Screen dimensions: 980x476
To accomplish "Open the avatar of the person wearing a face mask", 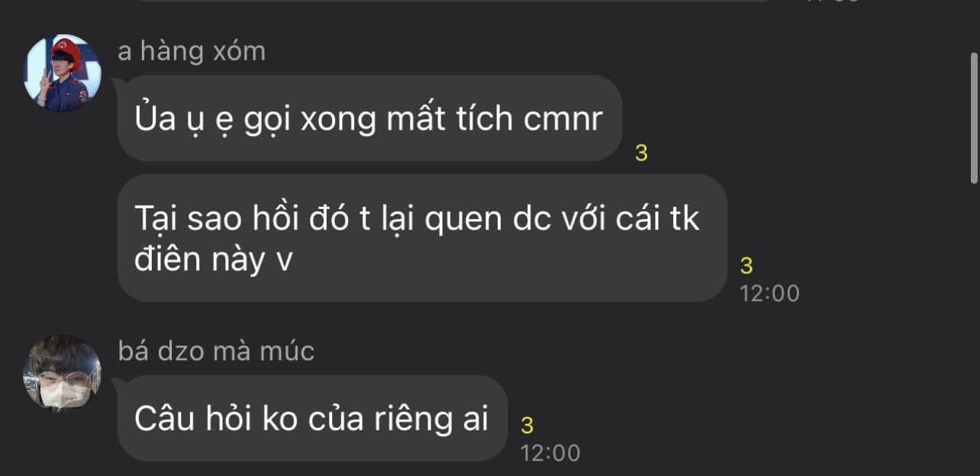I will (62, 373).
